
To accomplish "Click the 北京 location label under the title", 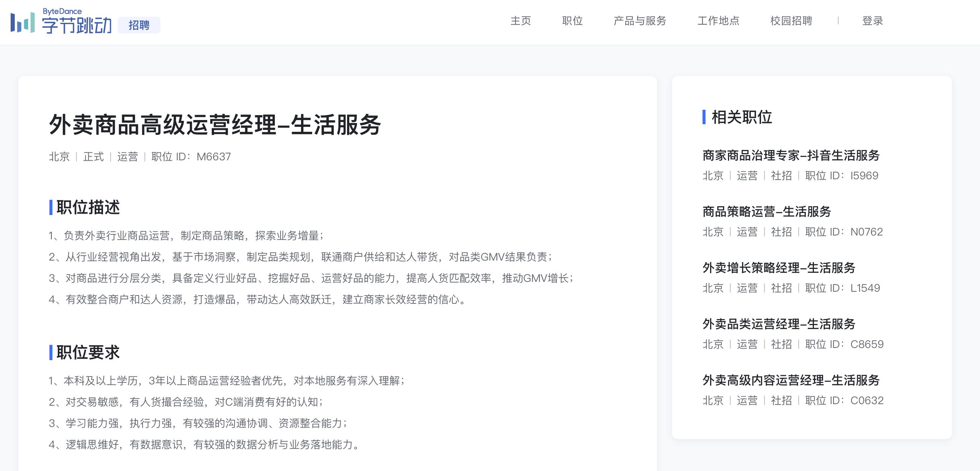I will pos(59,156).
